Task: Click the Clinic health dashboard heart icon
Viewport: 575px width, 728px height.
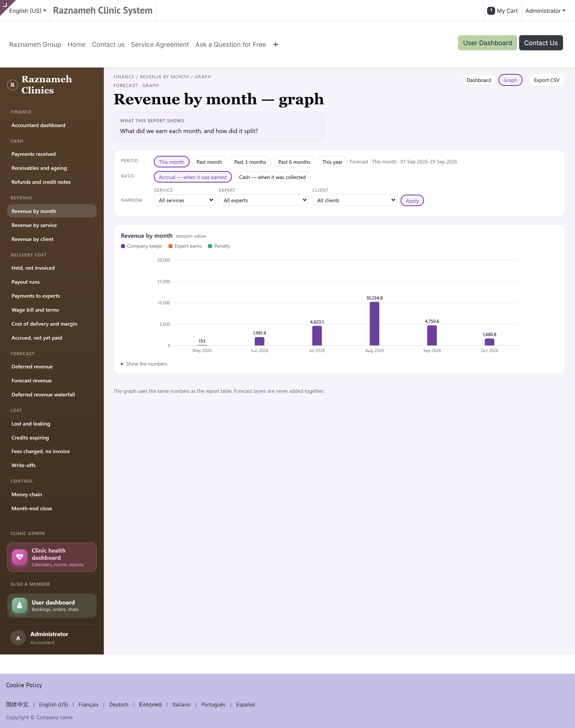Action: [20, 557]
